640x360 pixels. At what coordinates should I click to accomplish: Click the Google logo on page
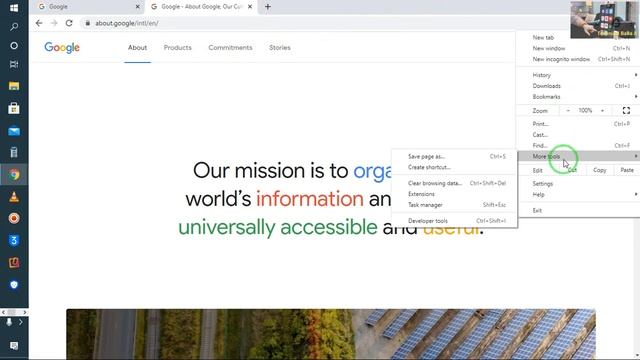click(62, 48)
